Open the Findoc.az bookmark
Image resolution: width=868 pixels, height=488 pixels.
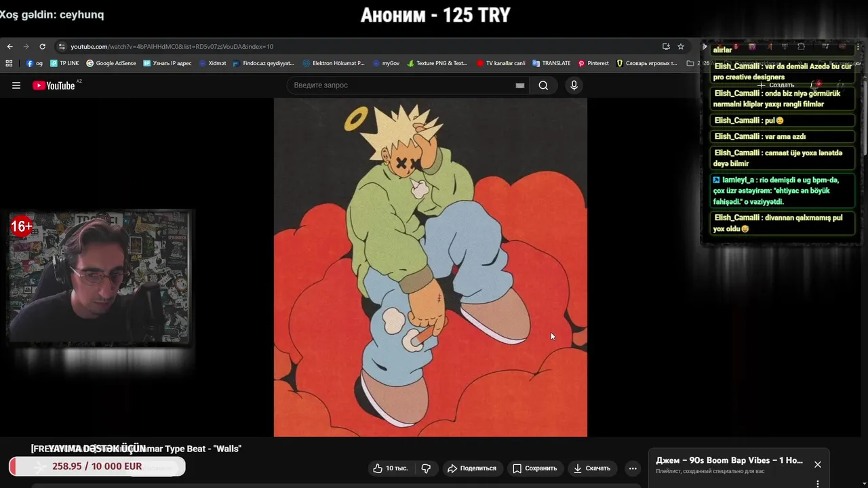tap(263, 63)
